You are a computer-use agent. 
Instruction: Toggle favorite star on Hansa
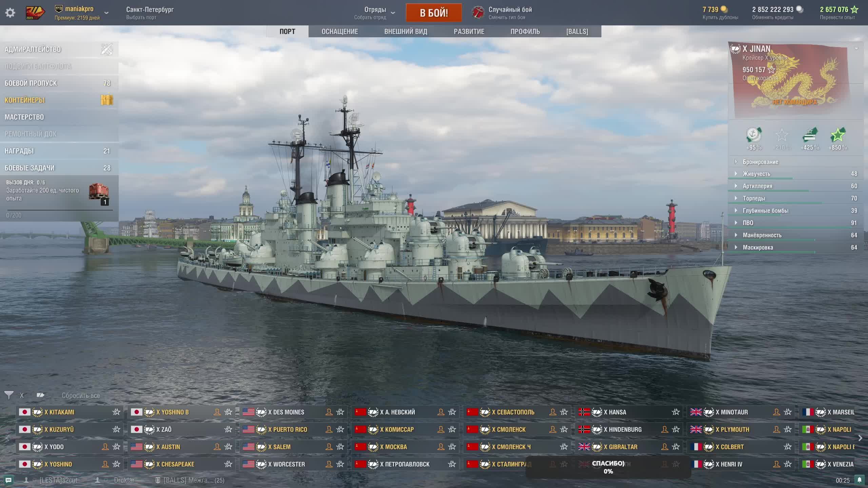[x=676, y=412]
